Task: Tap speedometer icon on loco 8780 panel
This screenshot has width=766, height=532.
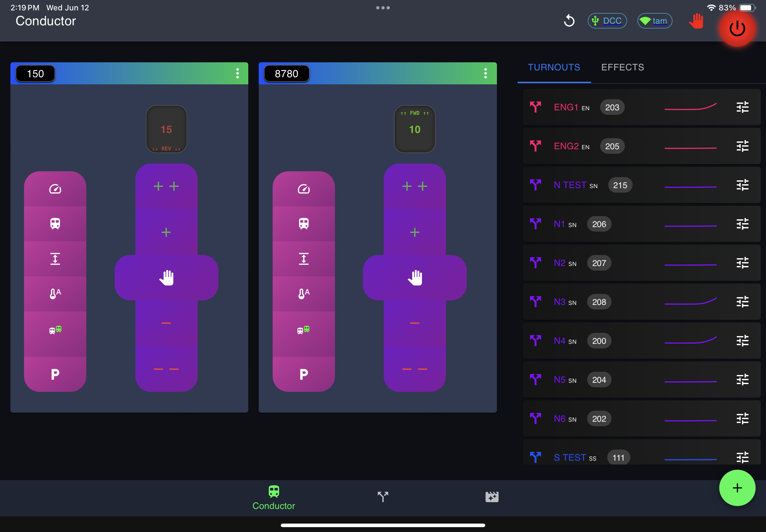Action: click(x=303, y=189)
